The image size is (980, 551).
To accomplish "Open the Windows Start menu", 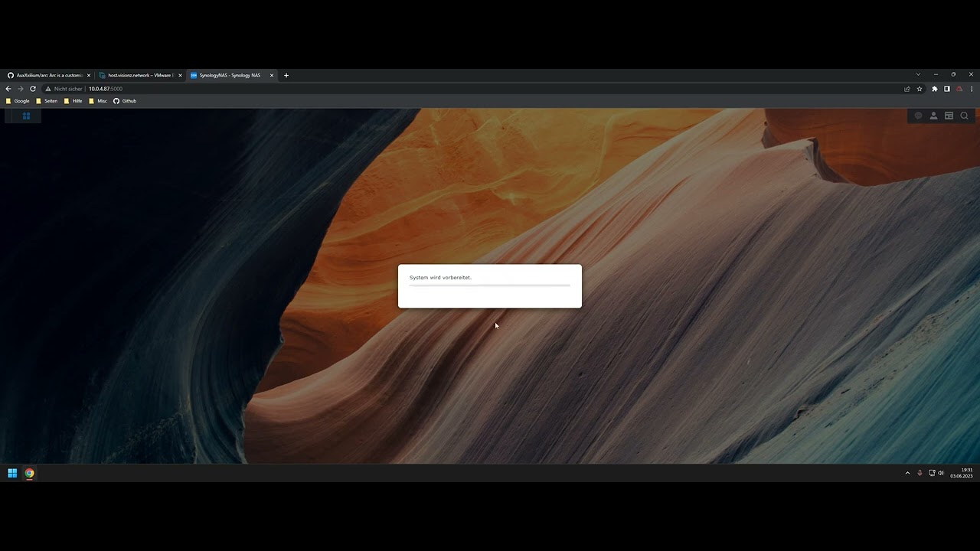I will 12,473.
